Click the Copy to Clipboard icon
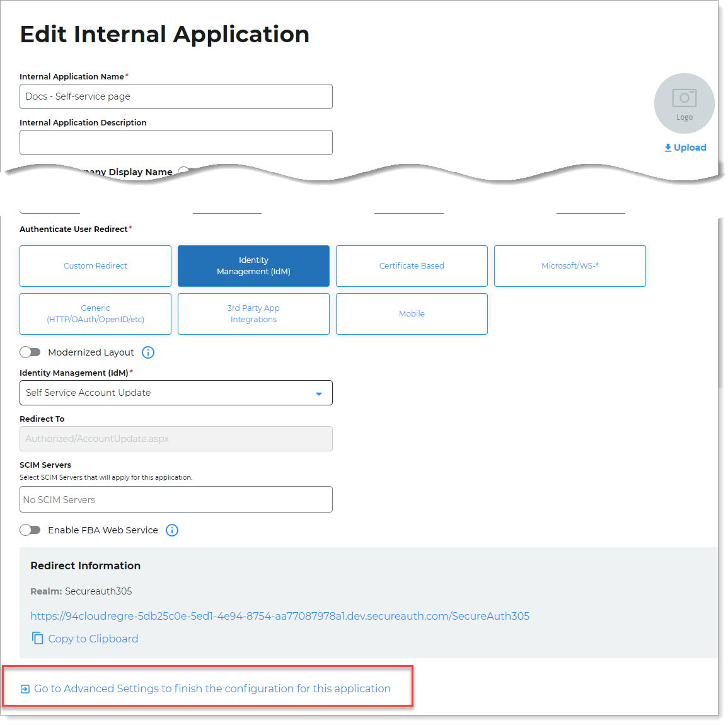 (38, 638)
